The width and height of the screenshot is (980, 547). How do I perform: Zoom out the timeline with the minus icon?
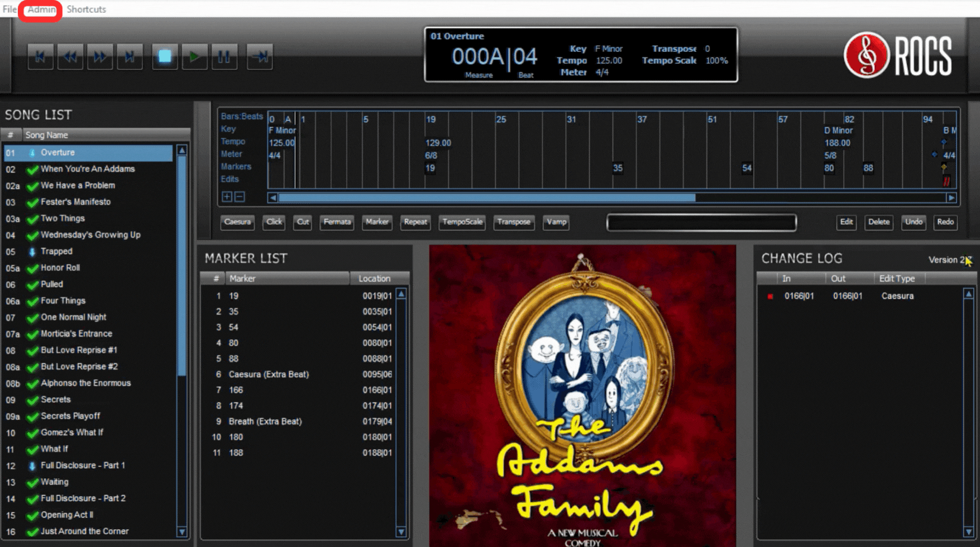(x=240, y=197)
